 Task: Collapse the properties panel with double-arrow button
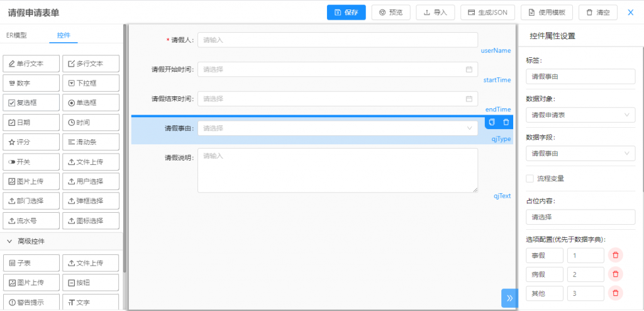509,298
